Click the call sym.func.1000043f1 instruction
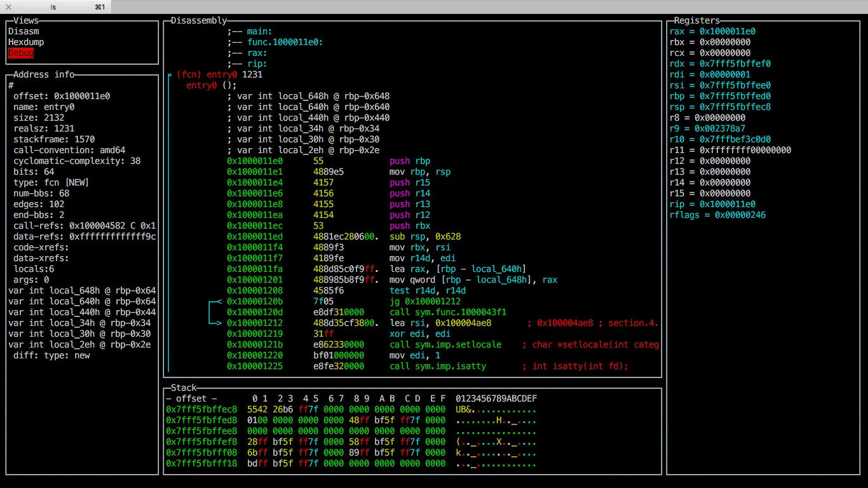The width and height of the screenshot is (868, 488). pos(448,312)
